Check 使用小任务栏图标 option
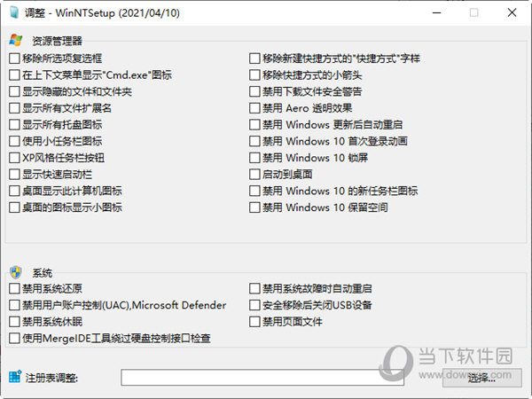The width and height of the screenshot is (532, 399). click(x=14, y=142)
